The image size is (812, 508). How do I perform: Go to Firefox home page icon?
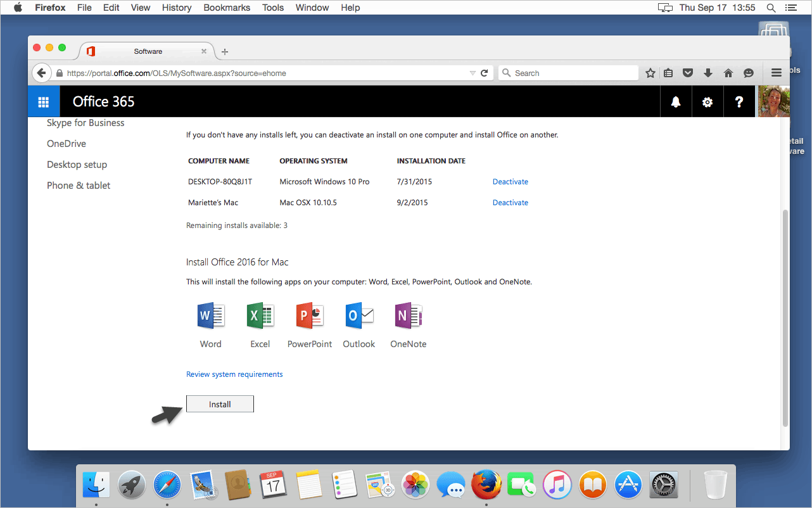[x=728, y=73]
